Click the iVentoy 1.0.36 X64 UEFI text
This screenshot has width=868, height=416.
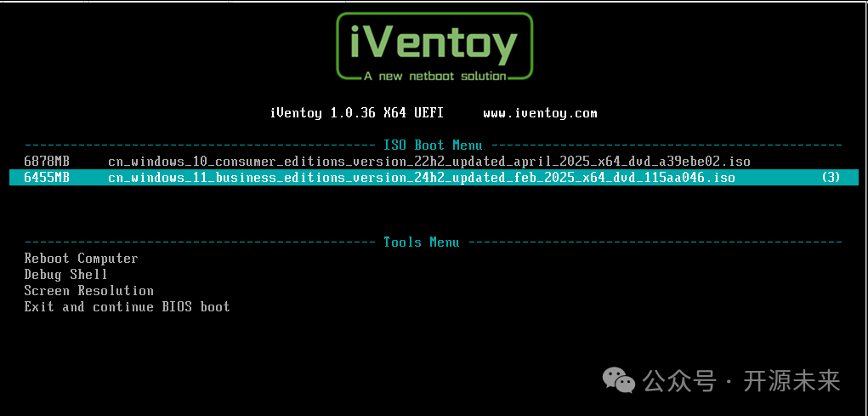[x=356, y=113]
